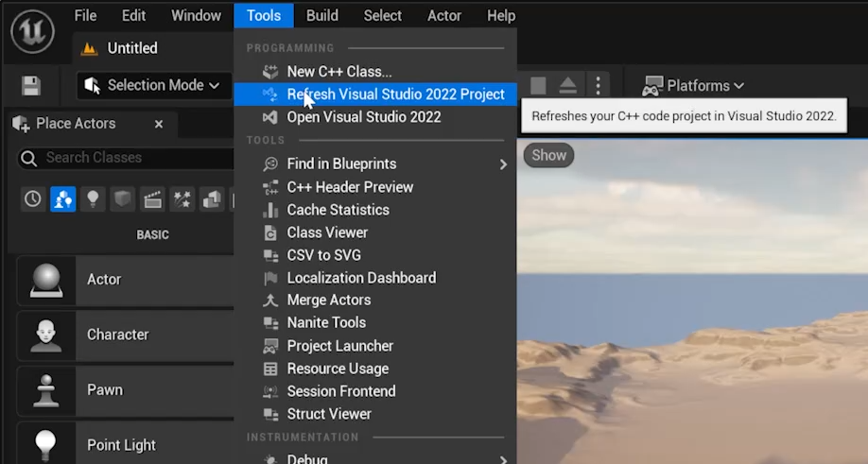Click the Resource Usage table icon

tap(270, 369)
